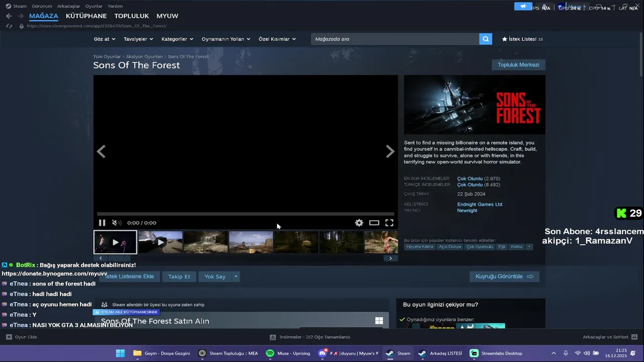Click Aksiyon Oyunları breadcrumb
644x362 pixels.
(144, 57)
